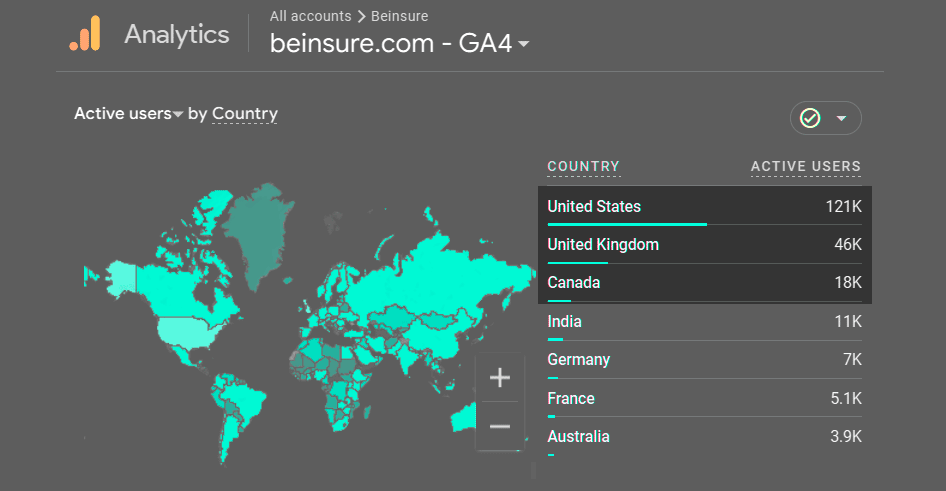Open dropdown arrow next to checkmark icon
The width and height of the screenshot is (946, 491).
(x=841, y=118)
